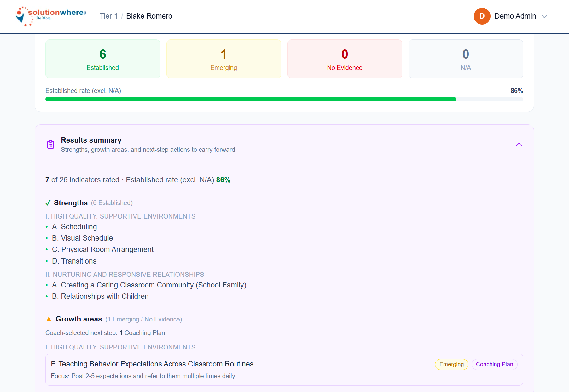Click II. NURTURING AND RESPONSIVE RELATIONSHIPS heading
This screenshot has height=392, width=569.
click(x=125, y=275)
